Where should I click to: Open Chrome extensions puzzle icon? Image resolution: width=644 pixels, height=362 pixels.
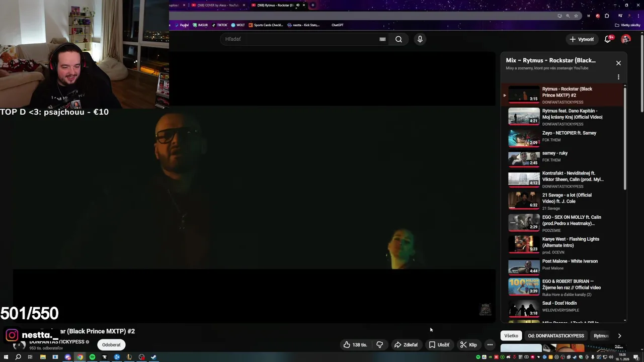[607, 16]
